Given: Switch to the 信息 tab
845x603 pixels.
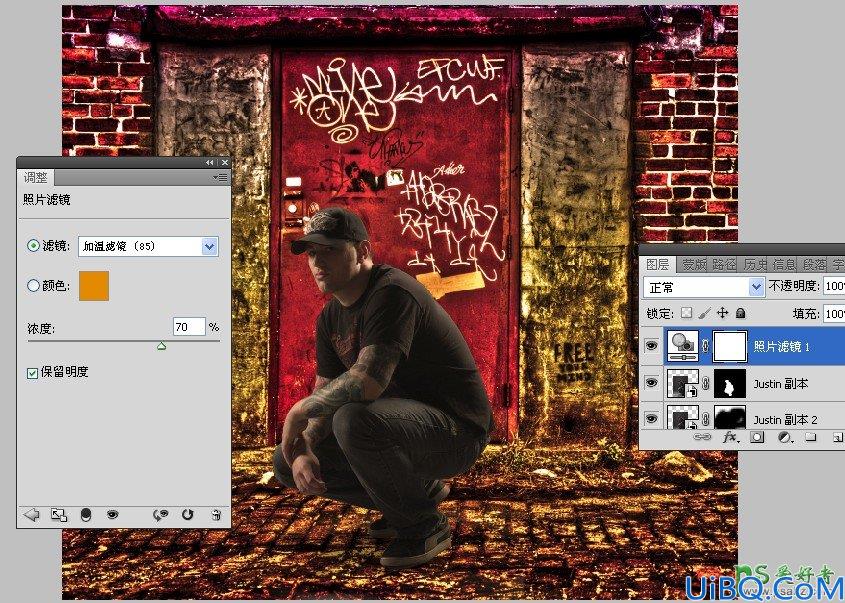Looking at the screenshot, I should coord(785,264).
